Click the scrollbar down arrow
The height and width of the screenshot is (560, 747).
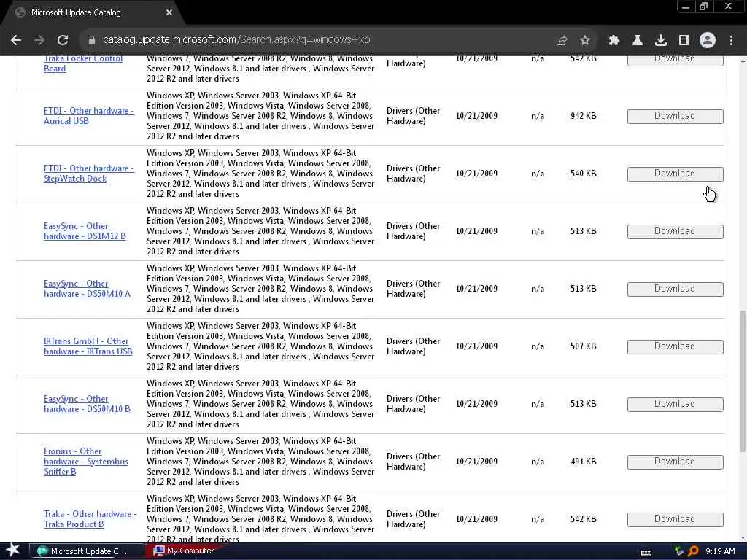click(743, 538)
